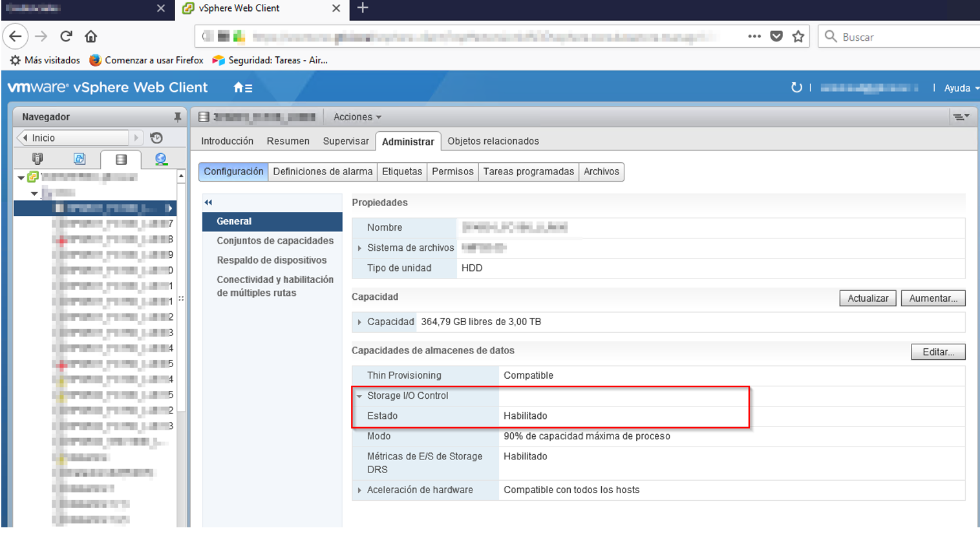
Task: Expand the Capacidad details row
Action: pyautogui.click(x=359, y=322)
